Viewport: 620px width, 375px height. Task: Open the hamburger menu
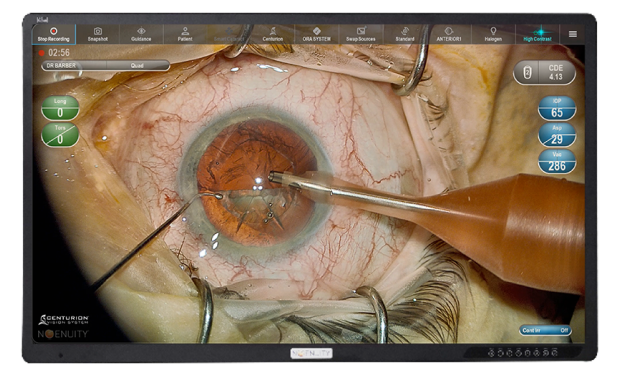tap(573, 34)
